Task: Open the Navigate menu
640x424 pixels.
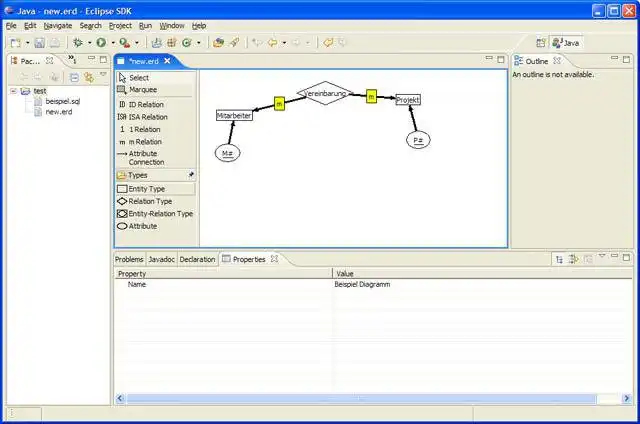Action: [x=58, y=26]
